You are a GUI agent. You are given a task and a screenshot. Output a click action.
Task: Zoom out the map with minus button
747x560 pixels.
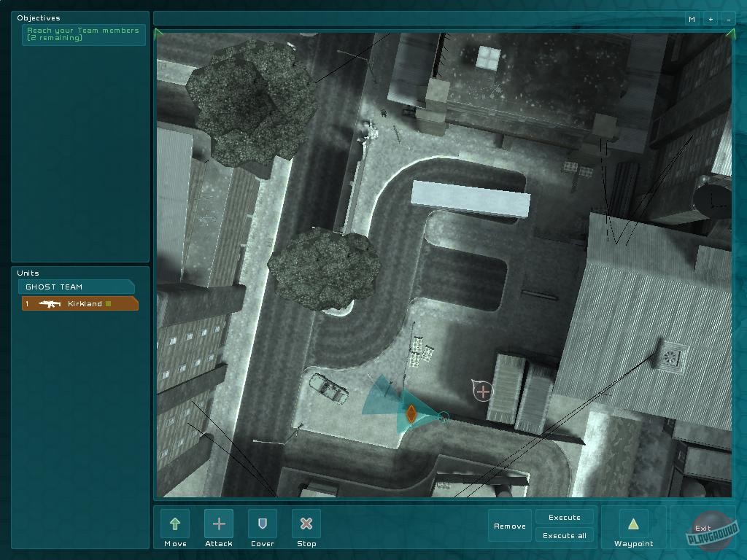click(728, 19)
